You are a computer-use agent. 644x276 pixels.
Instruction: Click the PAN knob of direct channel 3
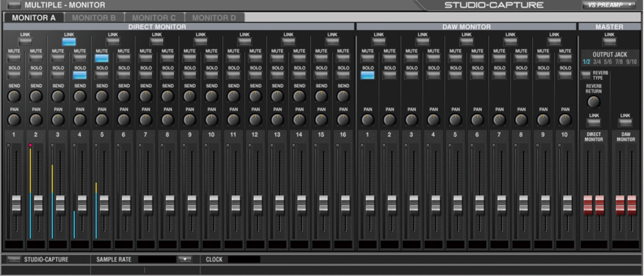[58, 120]
